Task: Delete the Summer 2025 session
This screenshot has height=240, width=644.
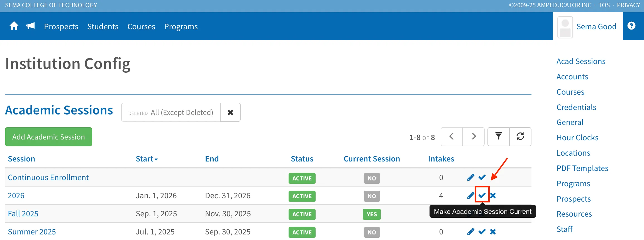Action: pyautogui.click(x=493, y=232)
